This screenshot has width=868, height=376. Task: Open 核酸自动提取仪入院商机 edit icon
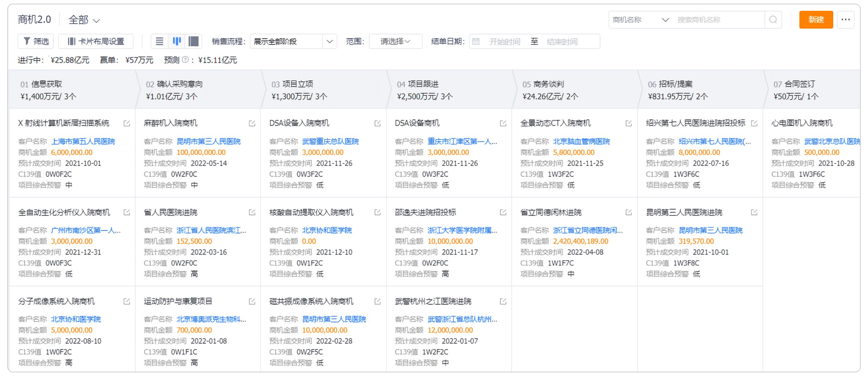click(x=378, y=212)
